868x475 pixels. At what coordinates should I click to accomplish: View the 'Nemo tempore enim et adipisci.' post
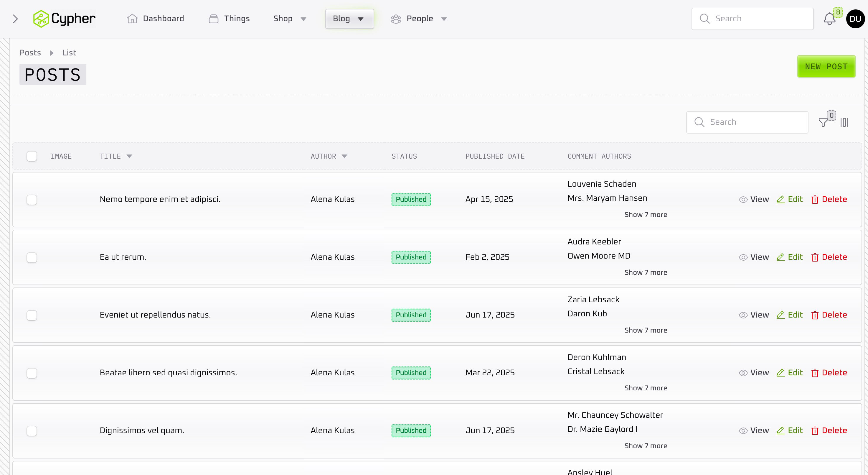pos(754,199)
